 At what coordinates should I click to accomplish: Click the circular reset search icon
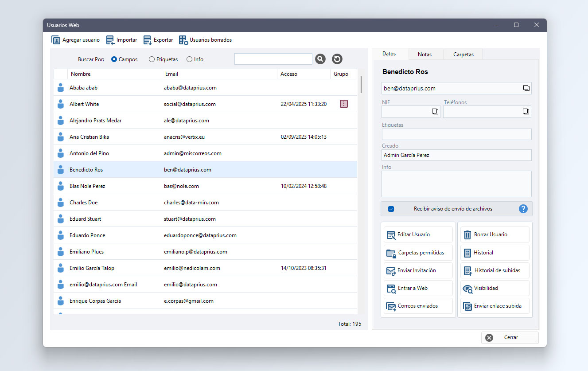point(337,59)
